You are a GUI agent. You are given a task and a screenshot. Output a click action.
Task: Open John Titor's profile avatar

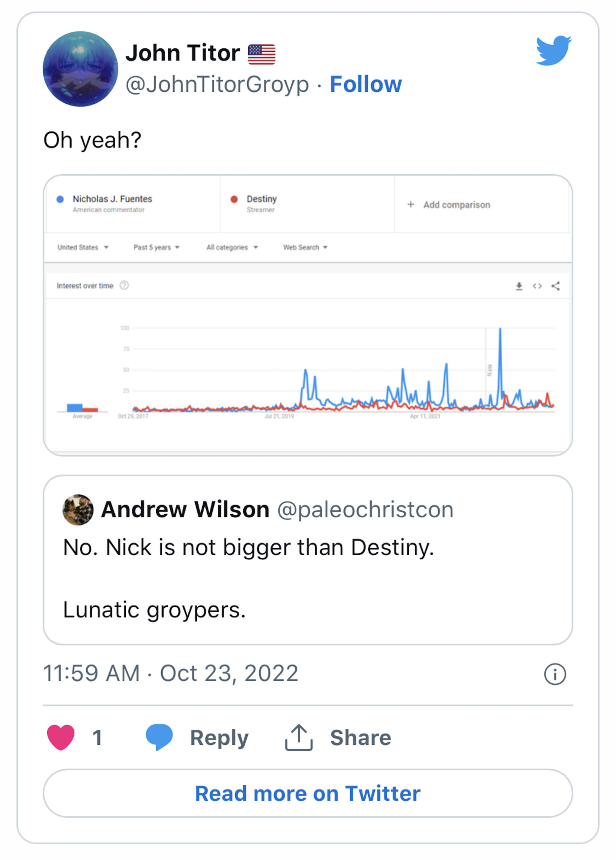pyautogui.click(x=80, y=69)
